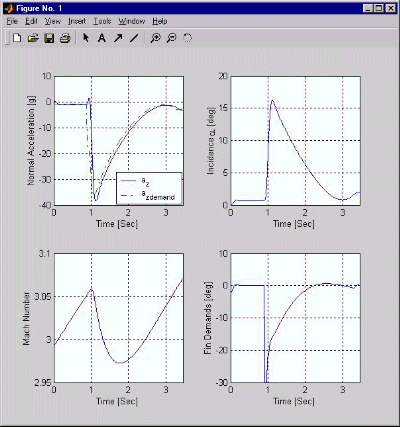Open the File menu

[x=12, y=21]
